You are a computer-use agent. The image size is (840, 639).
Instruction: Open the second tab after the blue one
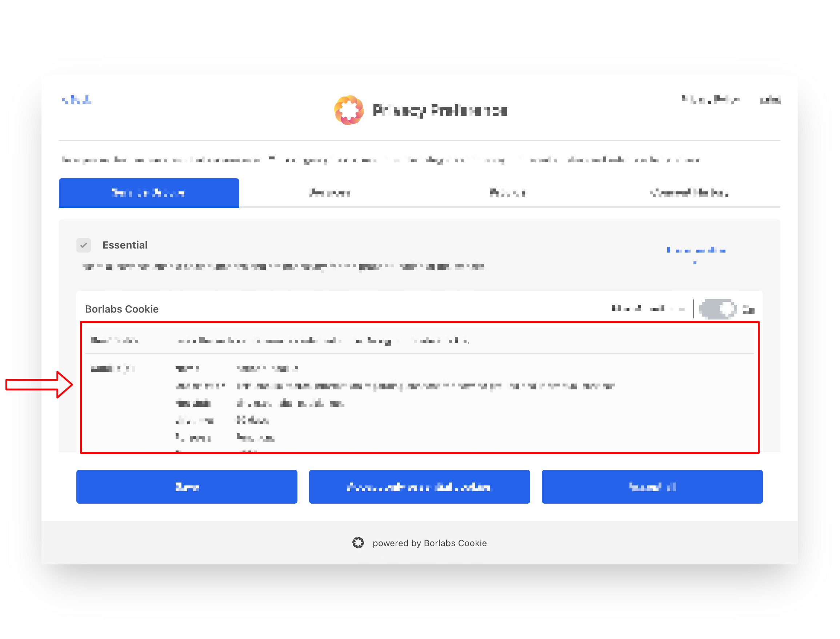click(329, 193)
